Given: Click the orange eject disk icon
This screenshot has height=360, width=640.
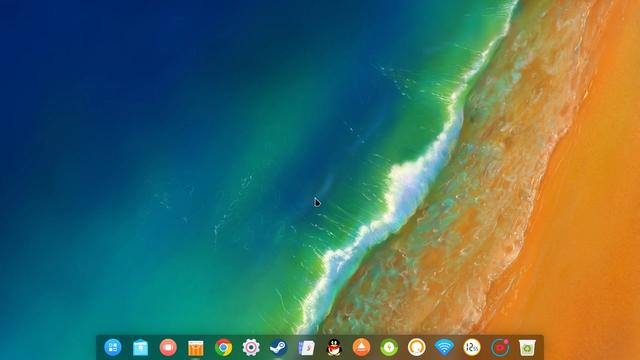Looking at the screenshot, I should [x=362, y=347].
